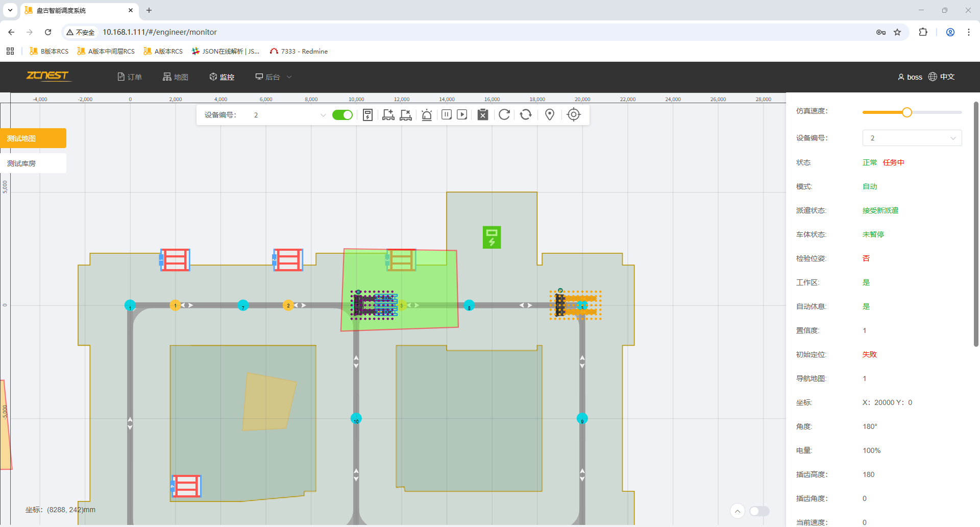
Task: Expand the right panel 设备编号 dropdown
Action: point(912,138)
